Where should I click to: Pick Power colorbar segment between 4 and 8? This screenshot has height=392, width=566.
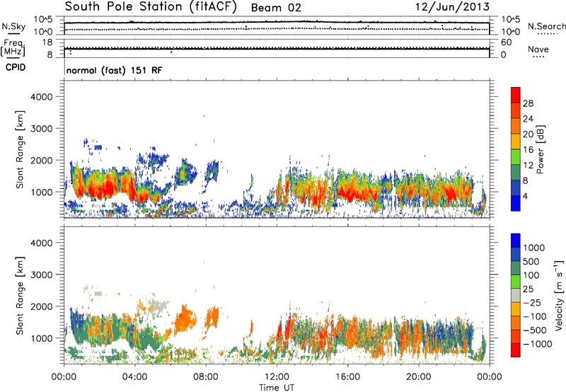coord(516,188)
